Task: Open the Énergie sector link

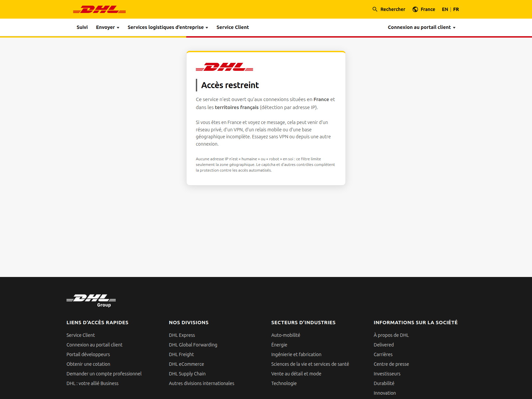Action: coord(279,345)
